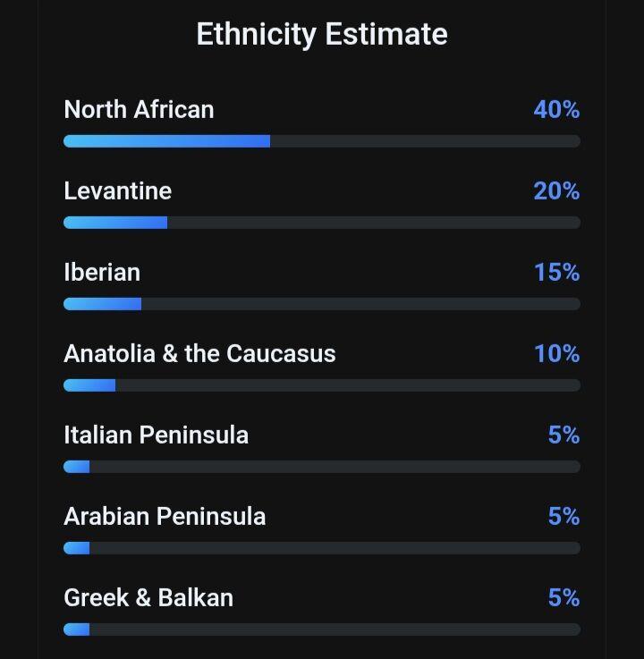Click the Ethnicity Estimate heading

click(x=322, y=34)
